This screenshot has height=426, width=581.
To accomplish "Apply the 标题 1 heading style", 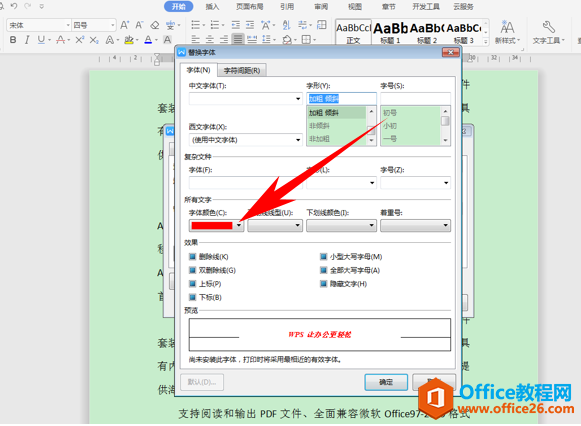I will point(391,33).
